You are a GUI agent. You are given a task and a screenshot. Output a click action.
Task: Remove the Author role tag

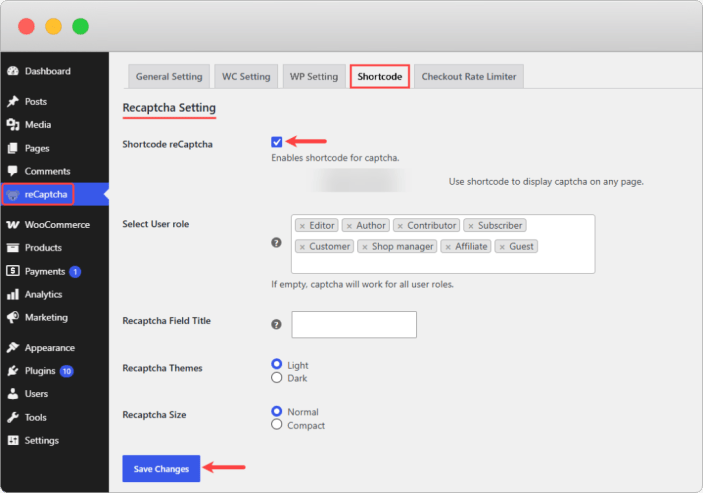tap(349, 226)
